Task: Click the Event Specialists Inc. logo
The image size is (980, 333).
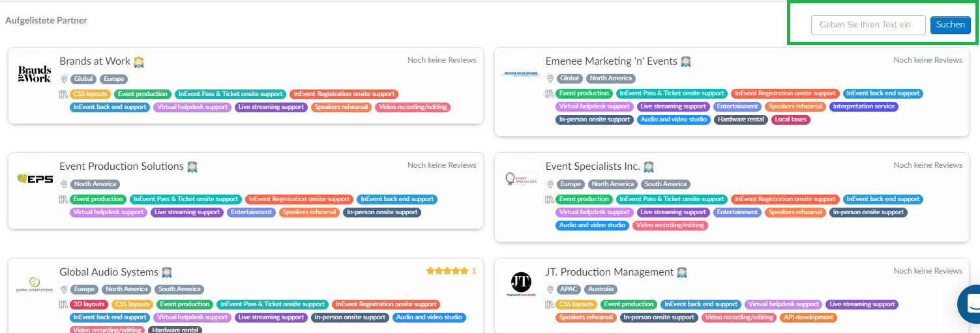Action: (521, 180)
